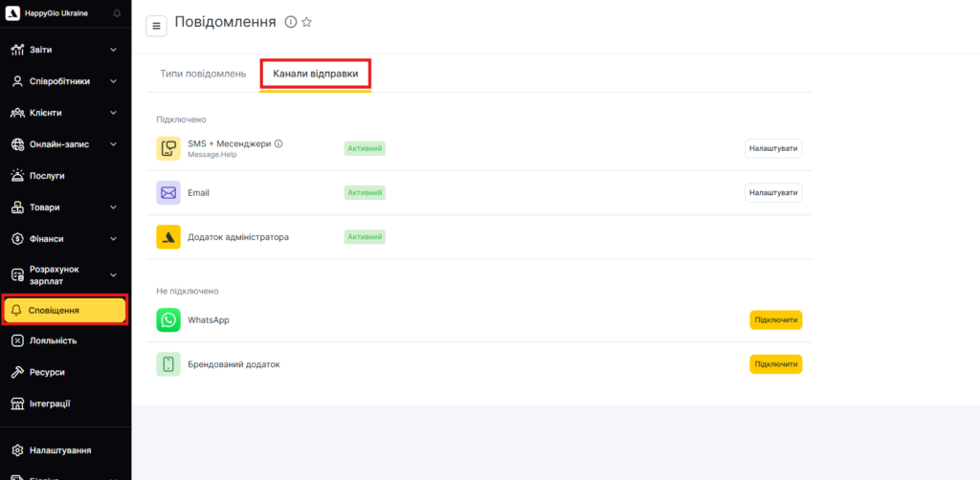Click the hamburger menu toggle button
Image resolution: width=980 pixels, height=480 pixels.
point(156,26)
